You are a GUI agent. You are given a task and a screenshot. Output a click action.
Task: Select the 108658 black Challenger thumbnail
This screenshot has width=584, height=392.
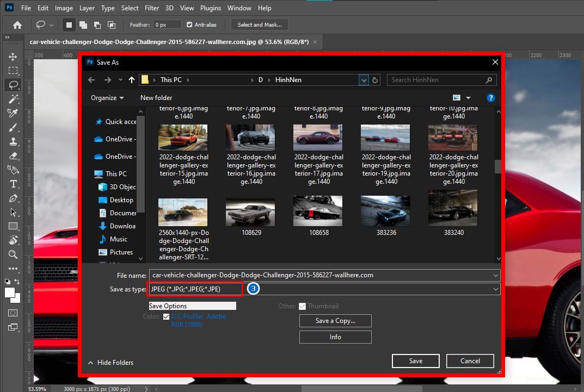[x=318, y=211]
